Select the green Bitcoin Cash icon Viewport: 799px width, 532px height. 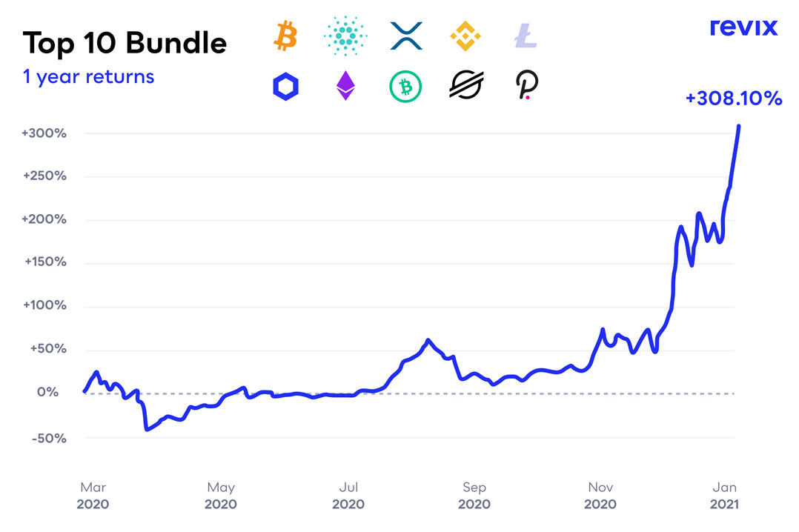click(x=405, y=87)
